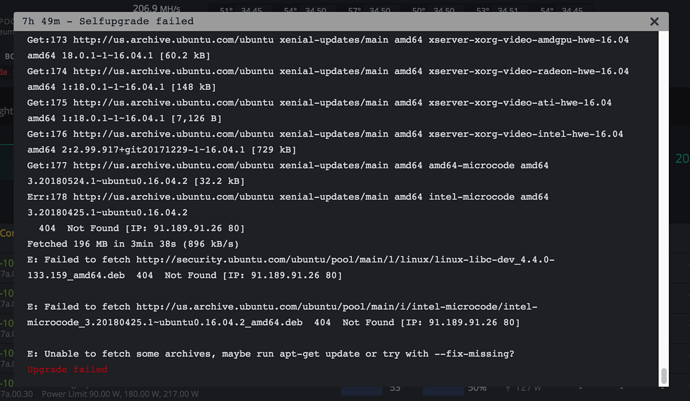This screenshot has height=401, width=690.
Task: Select the red "Upgrade failed" message
Action: pyautogui.click(x=68, y=370)
